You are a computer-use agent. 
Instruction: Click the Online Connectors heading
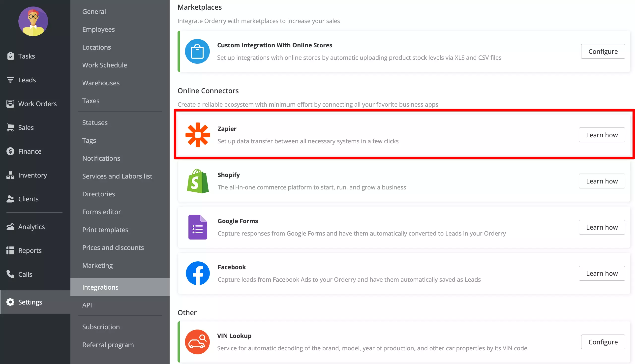pyautogui.click(x=208, y=91)
